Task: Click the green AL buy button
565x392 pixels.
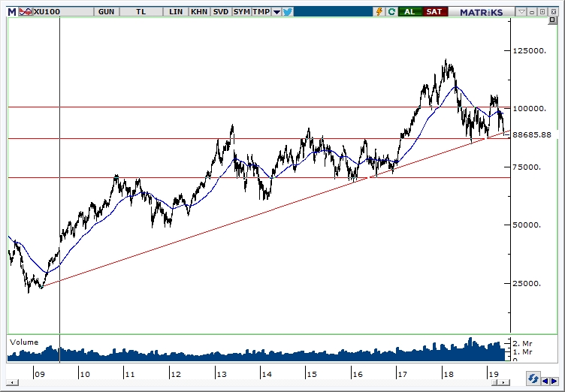Action: coord(409,12)
